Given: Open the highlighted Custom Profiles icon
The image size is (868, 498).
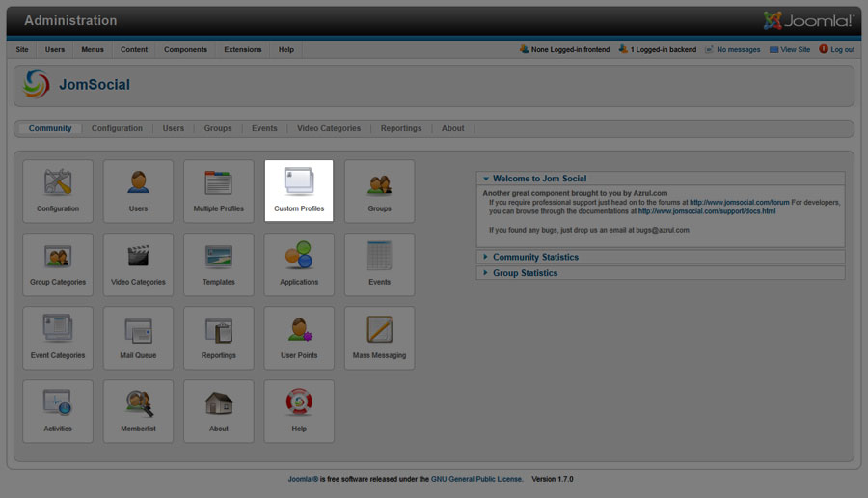Looking at the screenshot, I should click(299, 191).
